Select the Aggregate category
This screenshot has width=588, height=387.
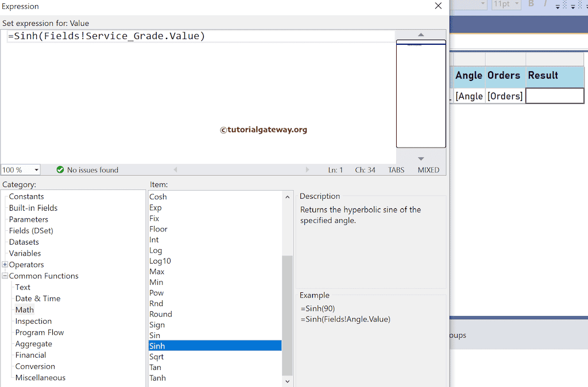coord(33,344)
